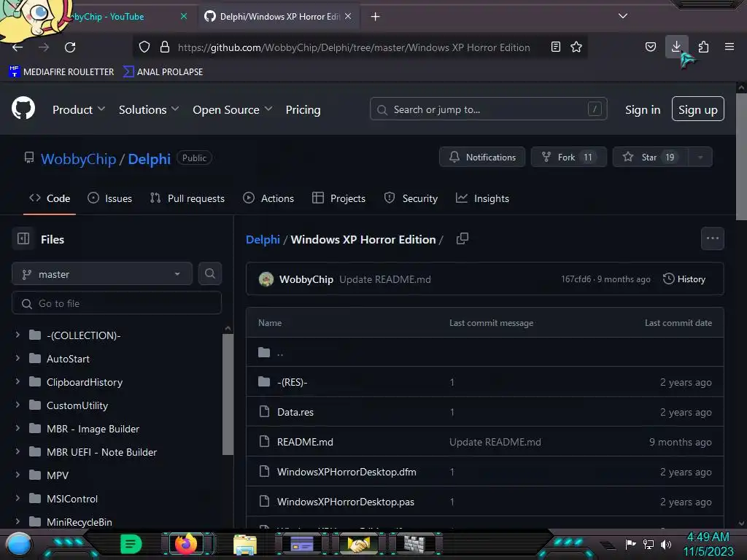
Task: Select the MSIControl folder in tree
Action: 72,499
